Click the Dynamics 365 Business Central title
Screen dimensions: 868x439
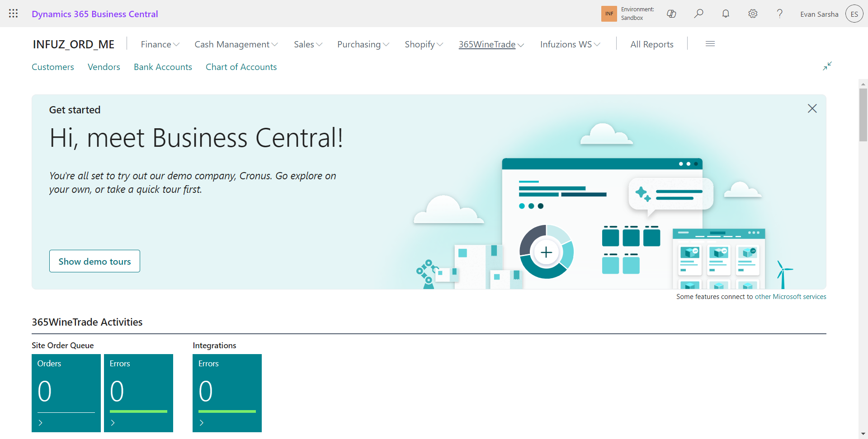click(95, 14)
